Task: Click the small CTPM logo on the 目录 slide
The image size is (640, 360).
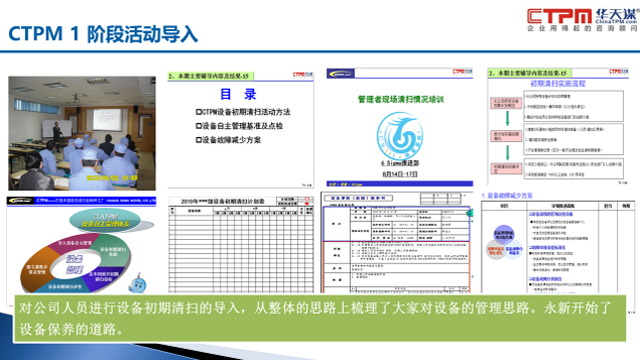Action: [x=303, y=75]
